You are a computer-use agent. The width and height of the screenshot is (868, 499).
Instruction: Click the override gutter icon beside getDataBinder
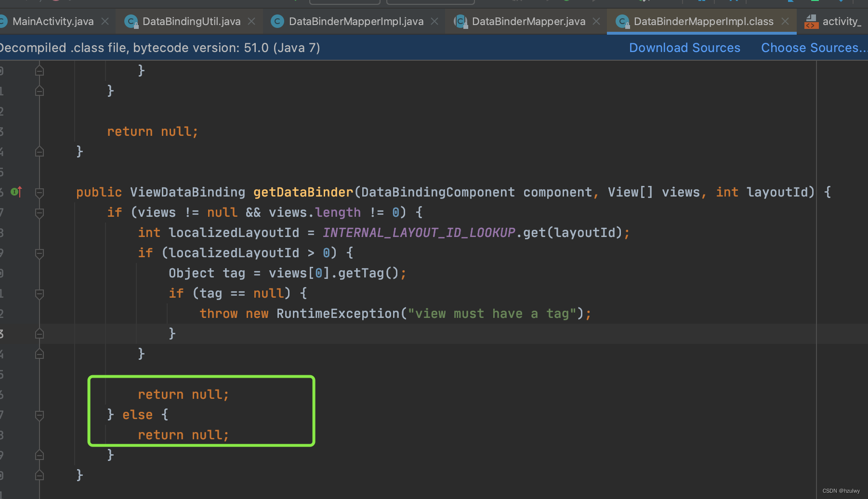pos(16,192)
